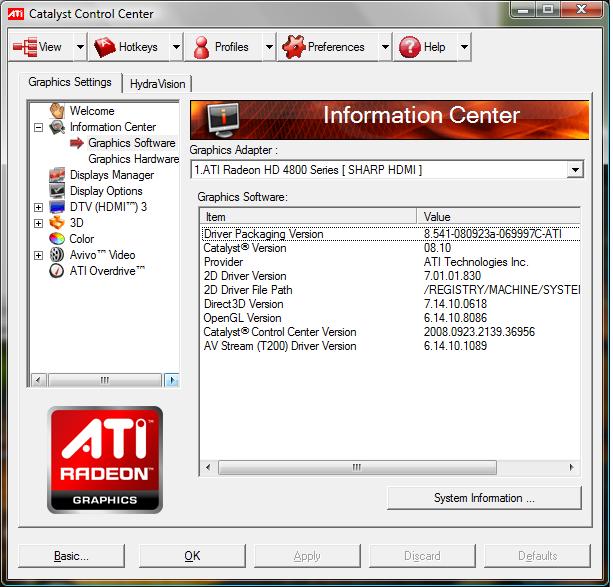Open the Graphics Adapter dropdown
The image size is (613, 587).
tap(574, 170)
